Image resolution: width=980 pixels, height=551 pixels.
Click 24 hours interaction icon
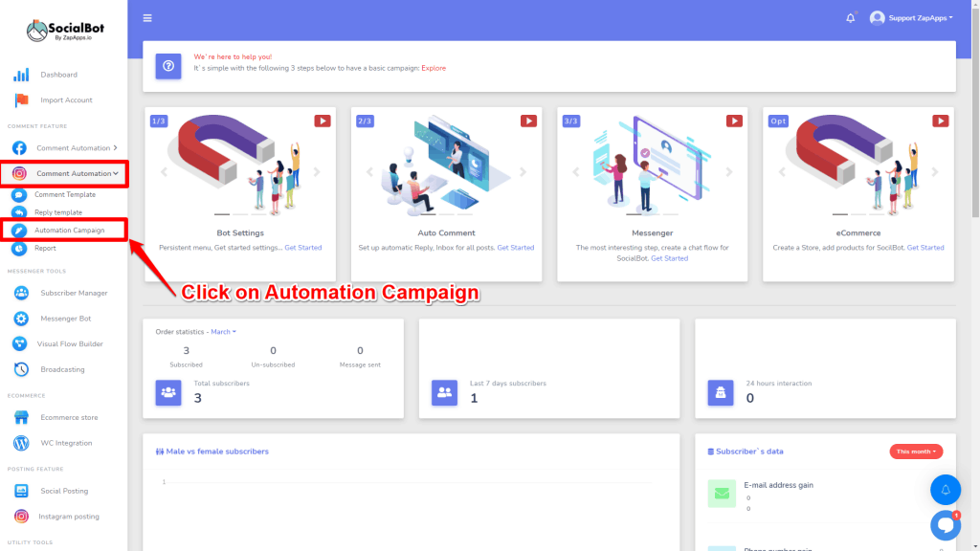tap(721, 393)
